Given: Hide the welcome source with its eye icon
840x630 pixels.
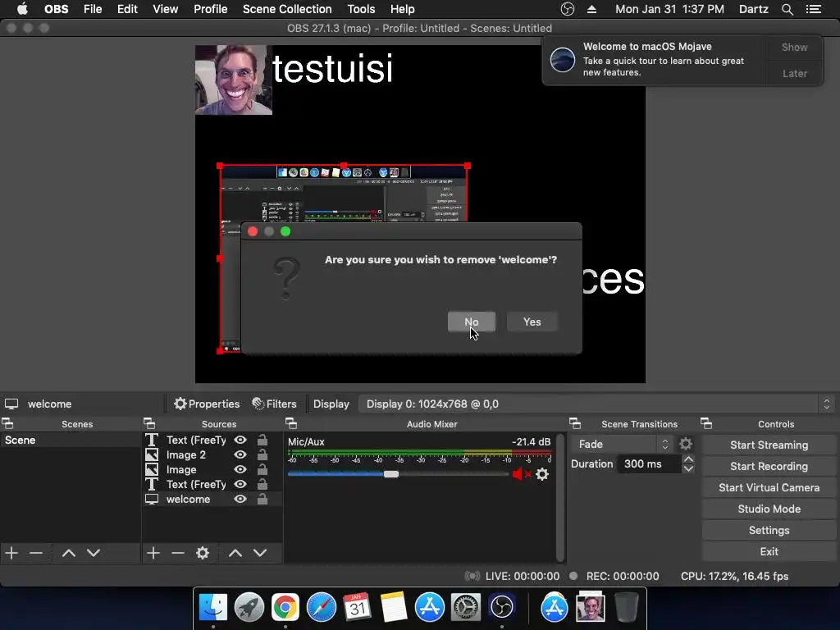Looking at the screenshot, I should 240,499.
